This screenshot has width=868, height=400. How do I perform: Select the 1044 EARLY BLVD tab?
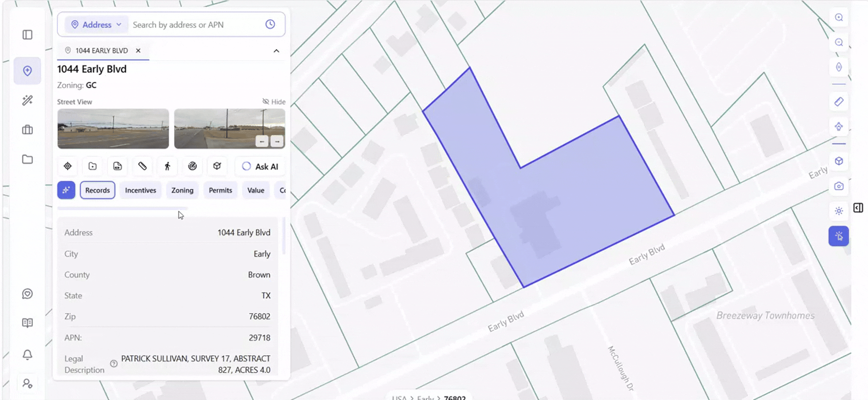pyautogui.click(x=102, y=51)
